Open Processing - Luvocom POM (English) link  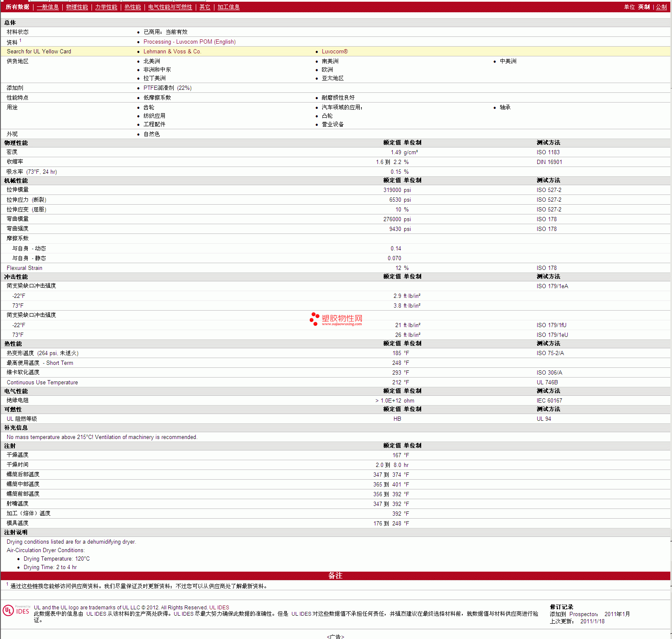(x=189, y=42)
